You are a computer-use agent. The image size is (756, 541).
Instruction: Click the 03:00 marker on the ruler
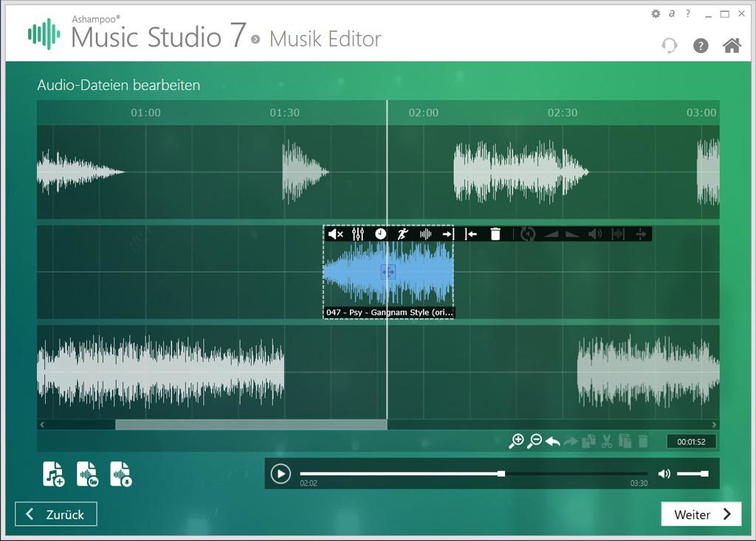click(x=701, y=113)
